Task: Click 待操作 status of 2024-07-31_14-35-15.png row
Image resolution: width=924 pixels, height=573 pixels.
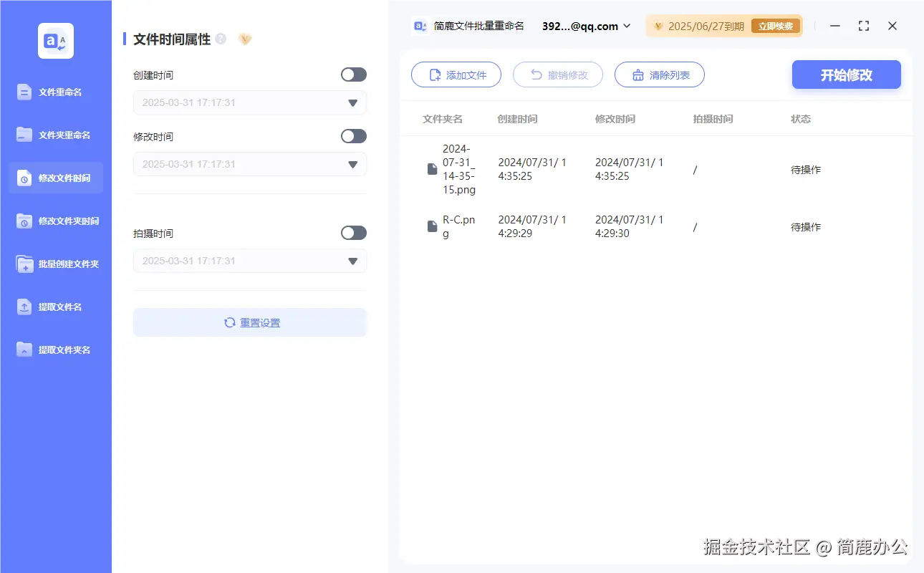Action: point(806,170)
